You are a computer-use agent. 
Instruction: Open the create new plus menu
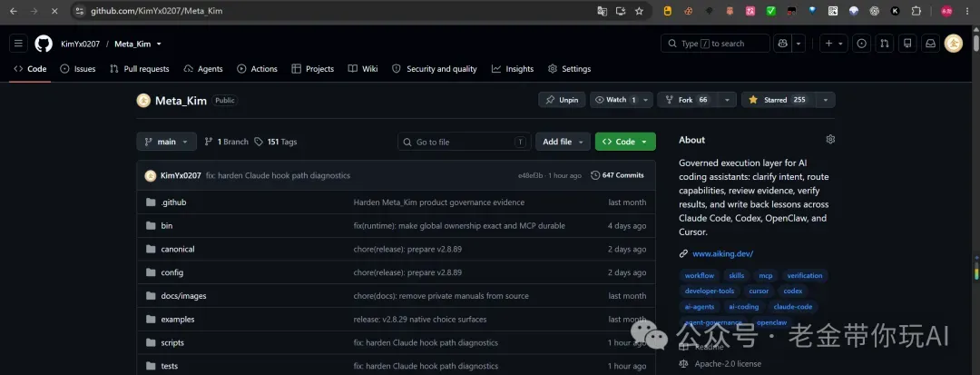pyautogui.click(x=834, y=44)
